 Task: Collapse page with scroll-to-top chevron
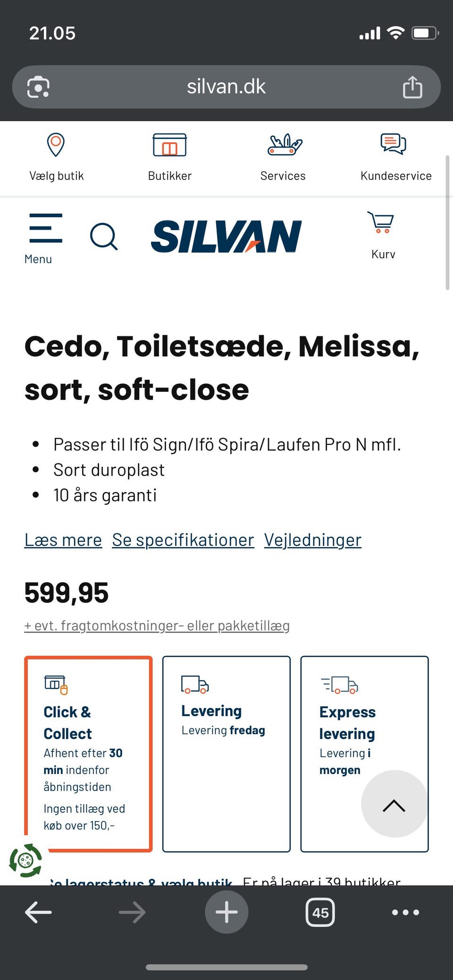tap(394, 805)
